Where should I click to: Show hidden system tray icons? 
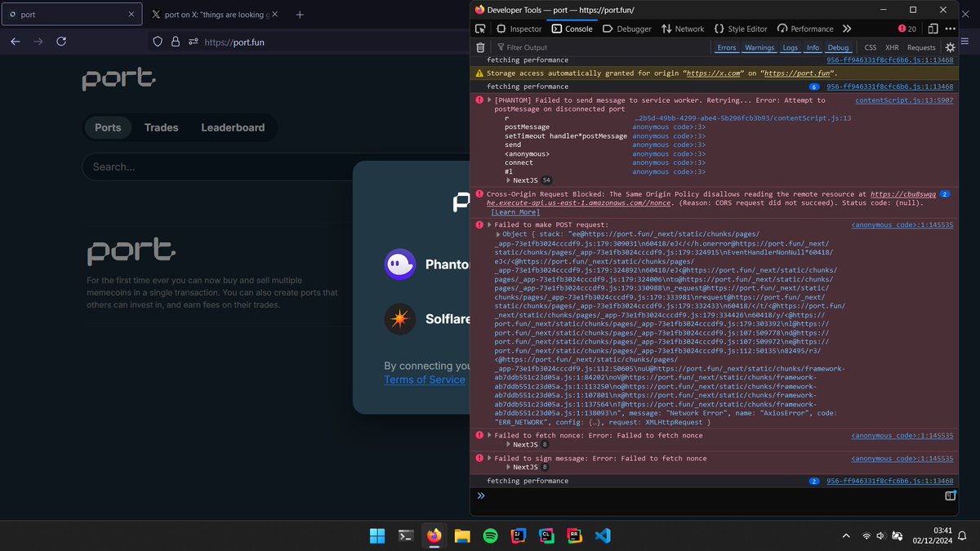click(x=846, y=535)
